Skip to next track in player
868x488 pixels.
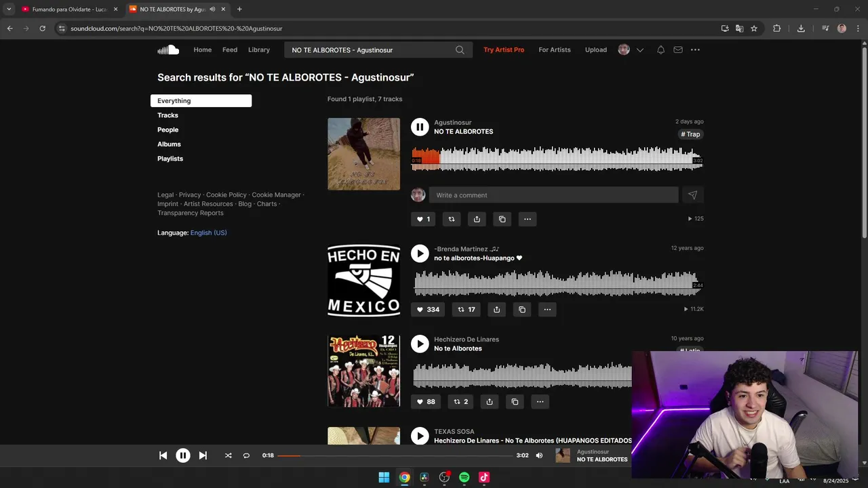203,455
